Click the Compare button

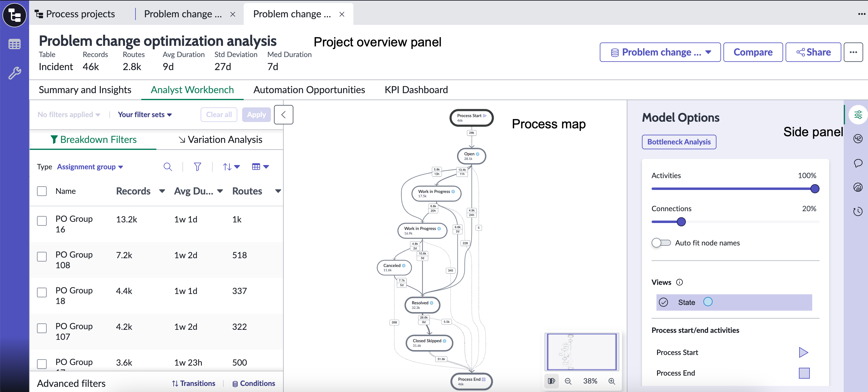[x=753, y=52]
